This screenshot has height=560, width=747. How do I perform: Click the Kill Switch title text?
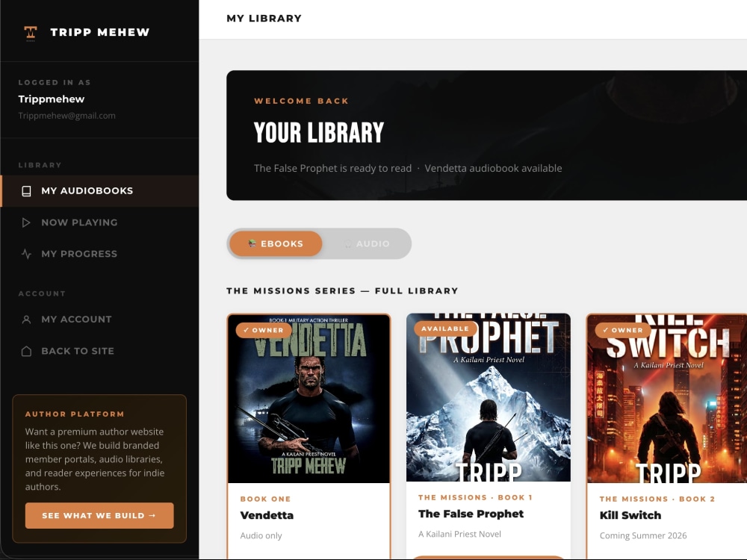(x=630, y=515)
